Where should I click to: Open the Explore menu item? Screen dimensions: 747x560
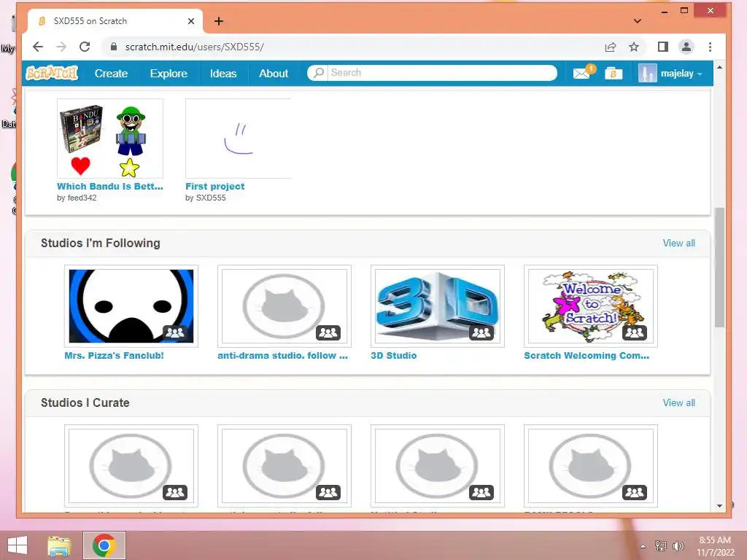pos(169,74)
